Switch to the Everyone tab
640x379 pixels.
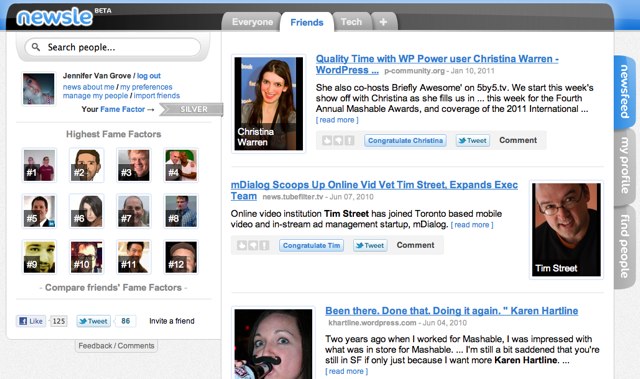pyautogui.click(x=252, y=22)
